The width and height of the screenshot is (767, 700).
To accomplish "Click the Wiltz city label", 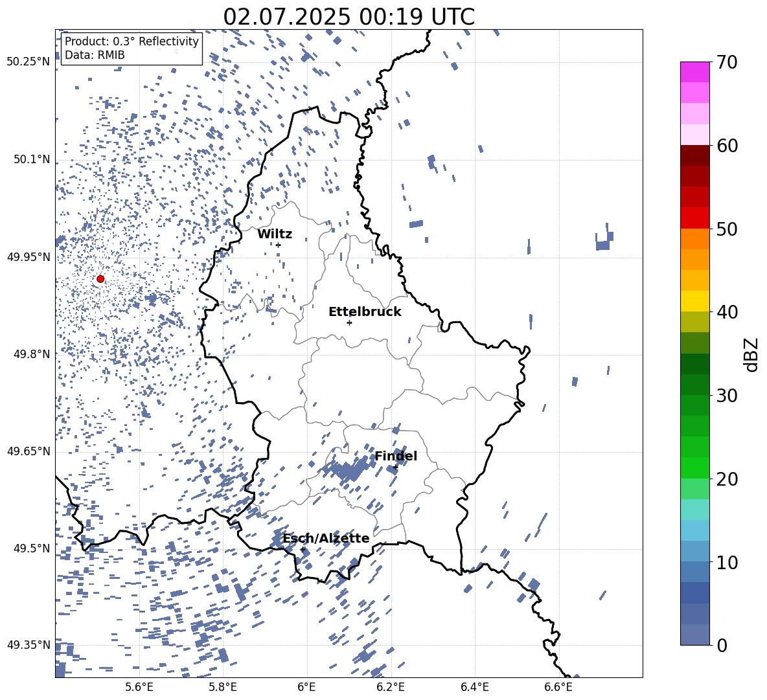I will pos(275,234).
